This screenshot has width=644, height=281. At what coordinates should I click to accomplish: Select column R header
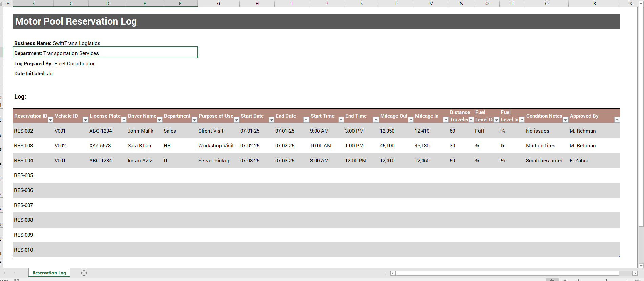(x=595, y=3)
